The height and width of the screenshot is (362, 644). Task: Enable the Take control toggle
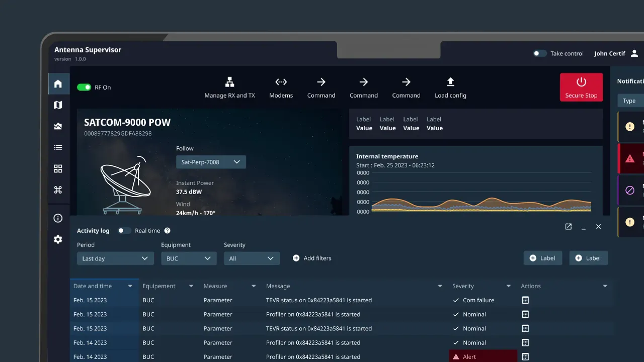coord(540,53)
